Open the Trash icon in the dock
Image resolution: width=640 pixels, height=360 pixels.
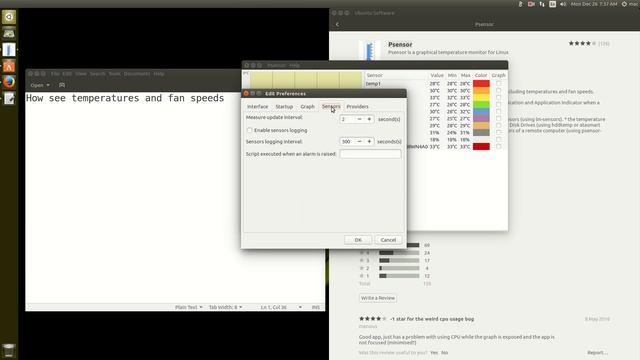pyautogui.click(x=9, y=351)
